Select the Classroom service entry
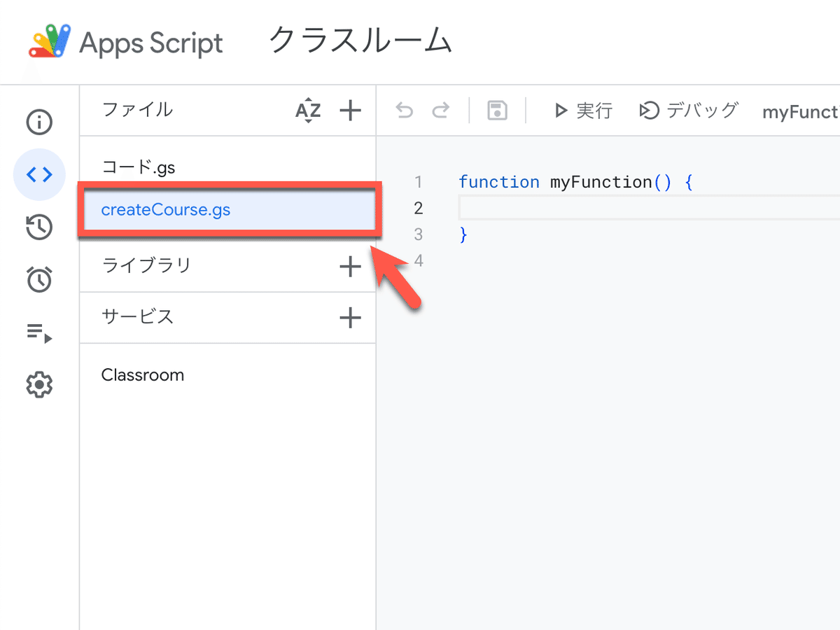Screen dimensions: 840x630 (143, 375)
